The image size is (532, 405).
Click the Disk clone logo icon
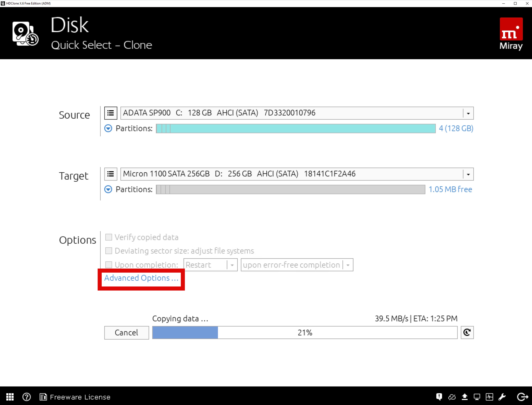pyautogui.click(x=25, y=33)
